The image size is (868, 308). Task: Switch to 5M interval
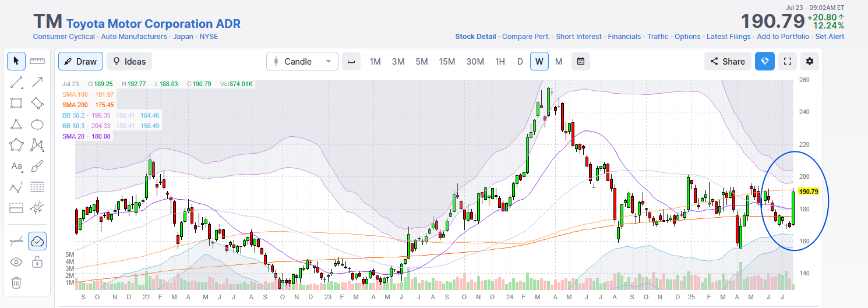pos(422,61)
